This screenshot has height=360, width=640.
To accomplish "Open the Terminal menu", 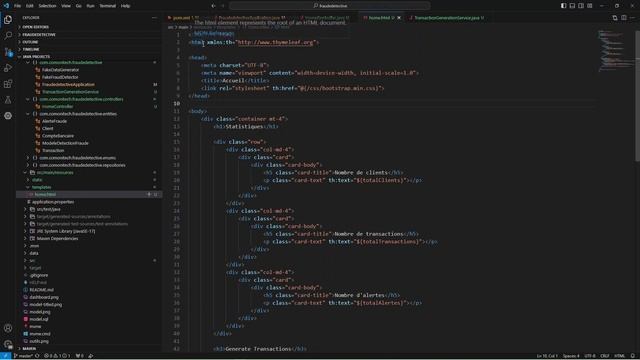I will tap(107, 6).
